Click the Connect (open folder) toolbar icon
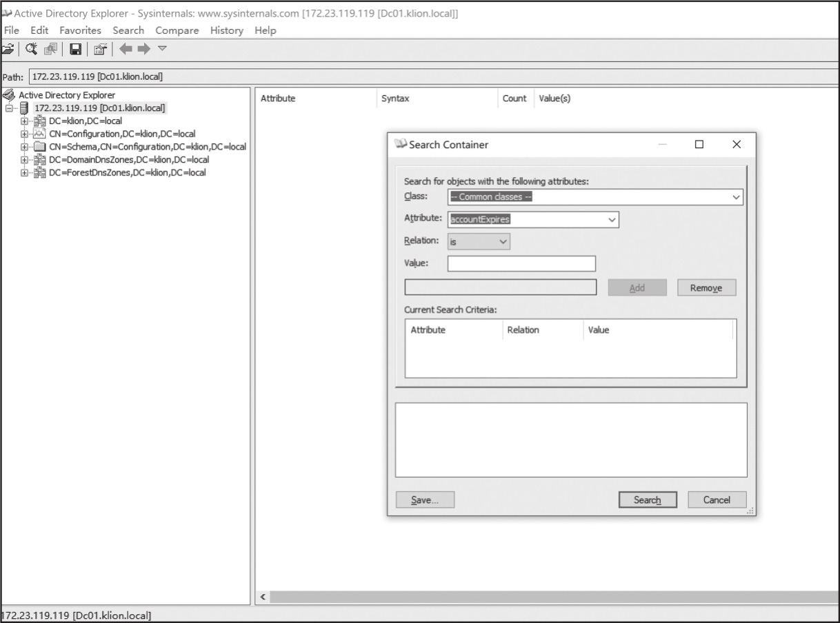 tap(8, 49)
